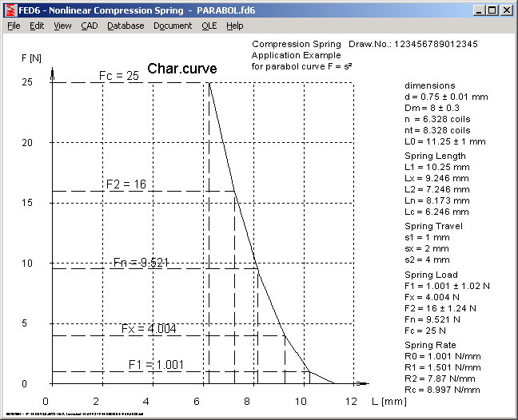
Task: Open the File menu
Action: click(14, 26)
